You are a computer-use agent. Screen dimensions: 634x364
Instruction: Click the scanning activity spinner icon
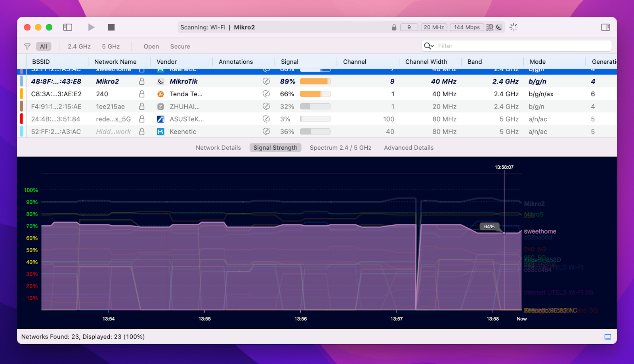[x=514, y=27]
